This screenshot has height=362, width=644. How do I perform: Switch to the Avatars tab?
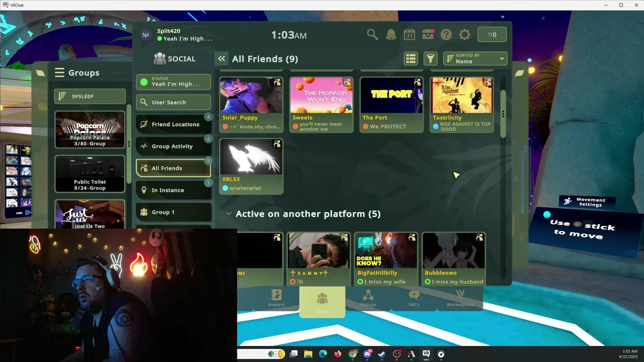[276, 298]
